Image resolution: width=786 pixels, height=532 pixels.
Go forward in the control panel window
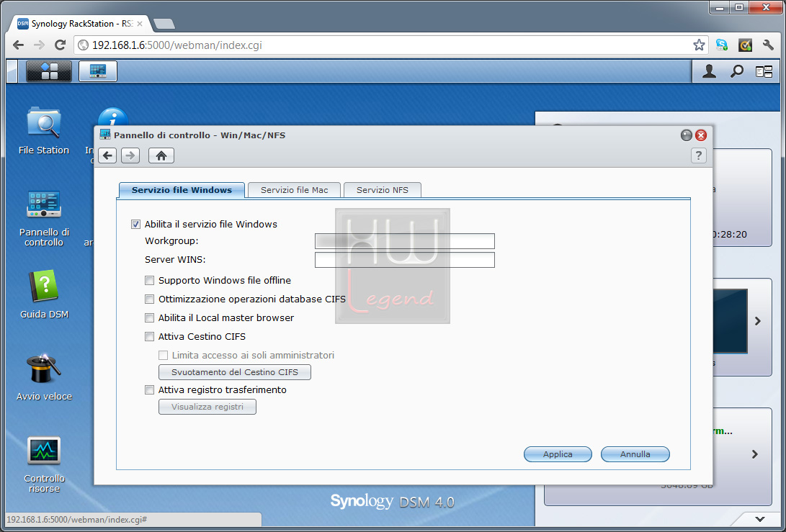130,155
